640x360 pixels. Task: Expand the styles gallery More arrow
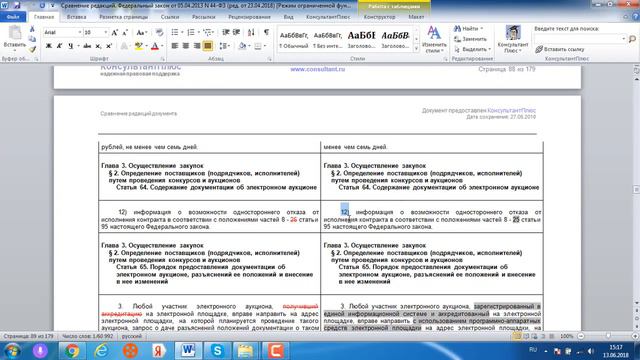416,49
